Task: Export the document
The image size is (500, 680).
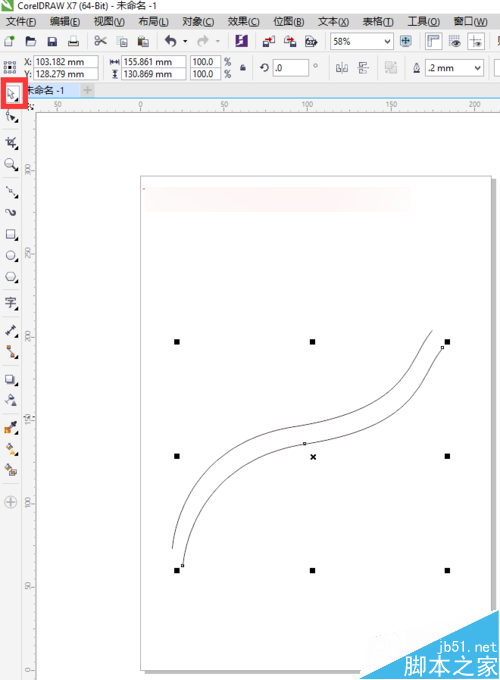Action: click(x=290, y=42)
